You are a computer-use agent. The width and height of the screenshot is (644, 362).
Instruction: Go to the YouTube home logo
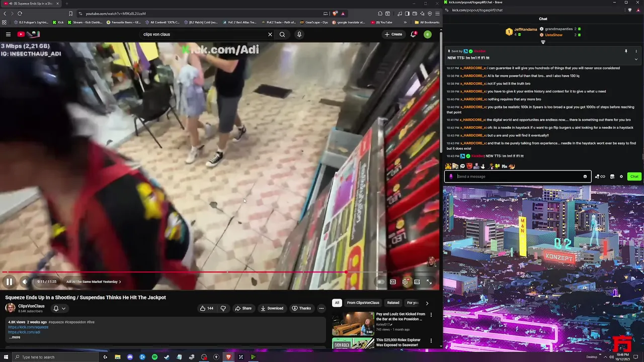(x=29, y=34)
